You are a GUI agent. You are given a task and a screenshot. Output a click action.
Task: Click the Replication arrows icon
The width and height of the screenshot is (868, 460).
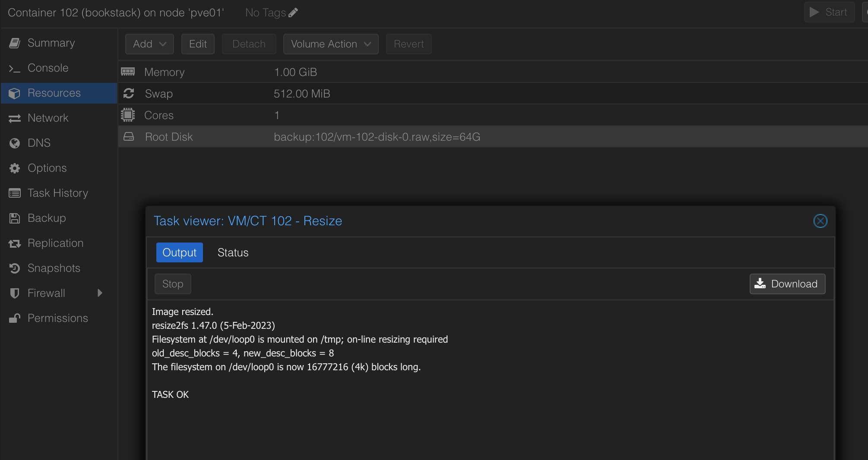pos(15,243)
